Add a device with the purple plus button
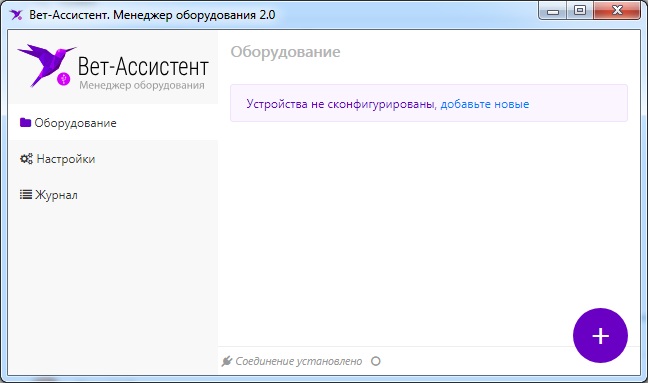This screenshot has width=648, height=383. pos(600,335)
